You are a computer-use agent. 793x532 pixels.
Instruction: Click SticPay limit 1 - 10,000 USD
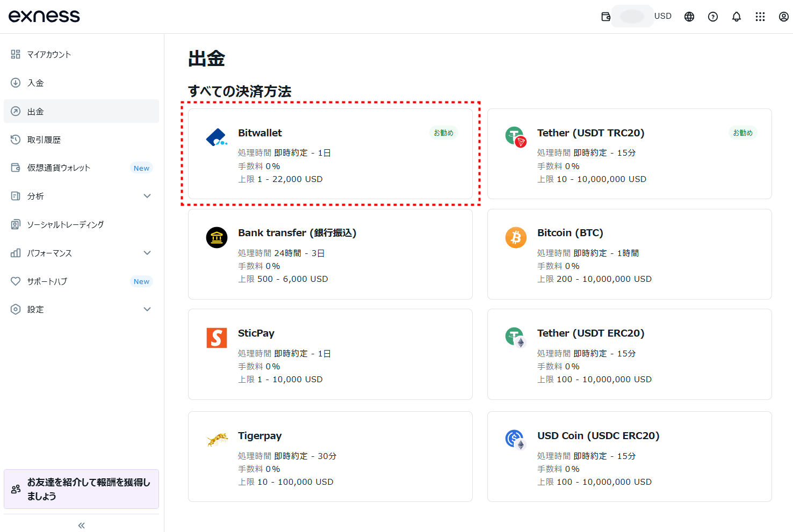click(280, 380)
